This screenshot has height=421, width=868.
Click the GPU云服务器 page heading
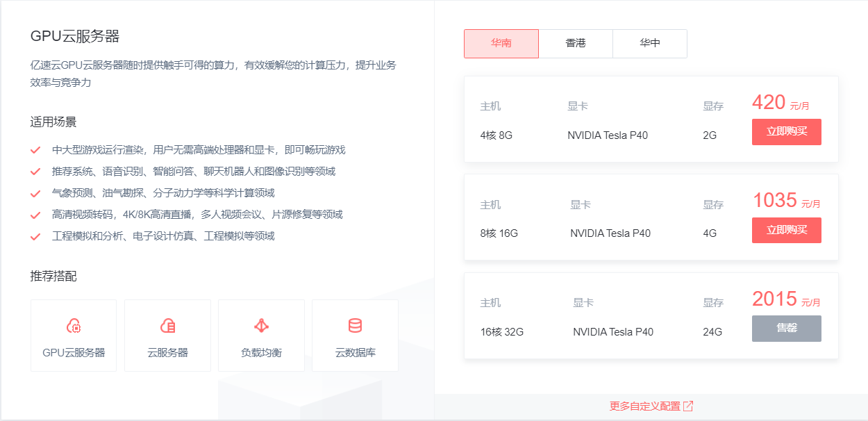[75, 36]
